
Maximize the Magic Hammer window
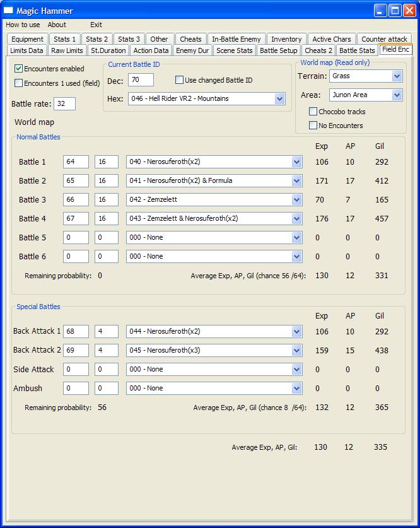coord(395,11)
